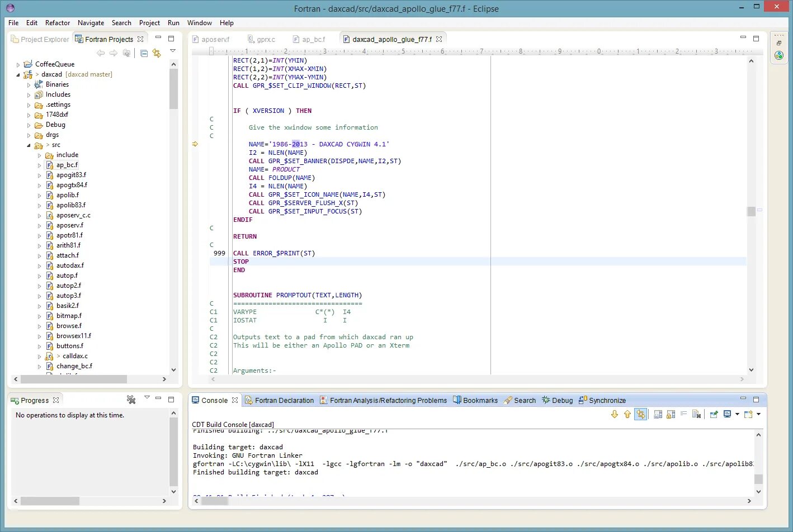793x532 pixels.
Task: Open the Refactor menu
Action: (58, 23)
